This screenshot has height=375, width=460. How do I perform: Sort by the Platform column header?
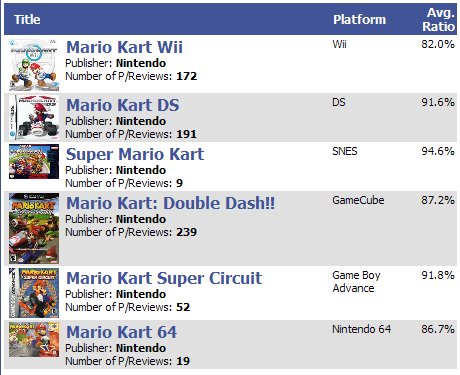click(360, 19)
